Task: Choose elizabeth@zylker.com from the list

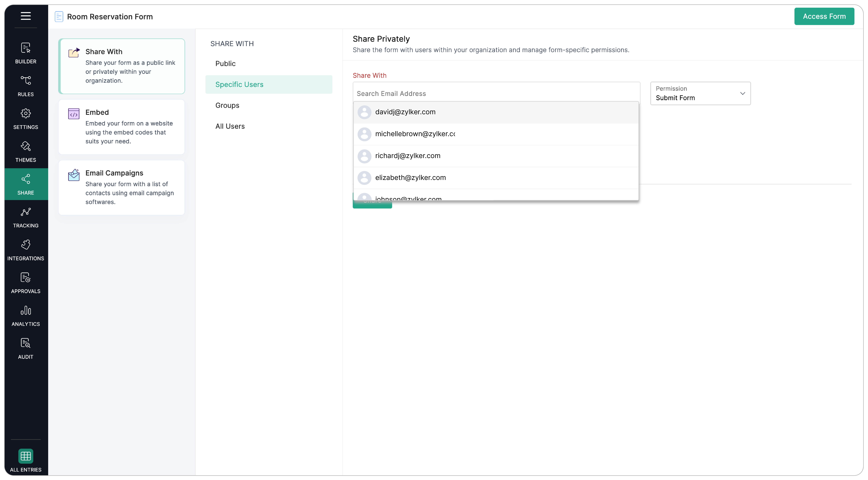Action: coord(496,178)
